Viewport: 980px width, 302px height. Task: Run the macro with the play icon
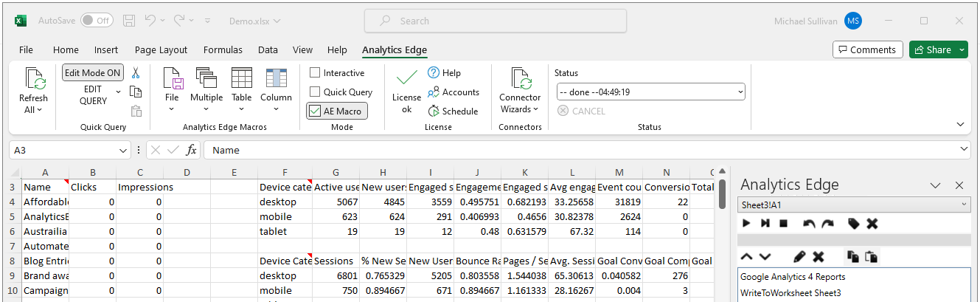[746, 223]
